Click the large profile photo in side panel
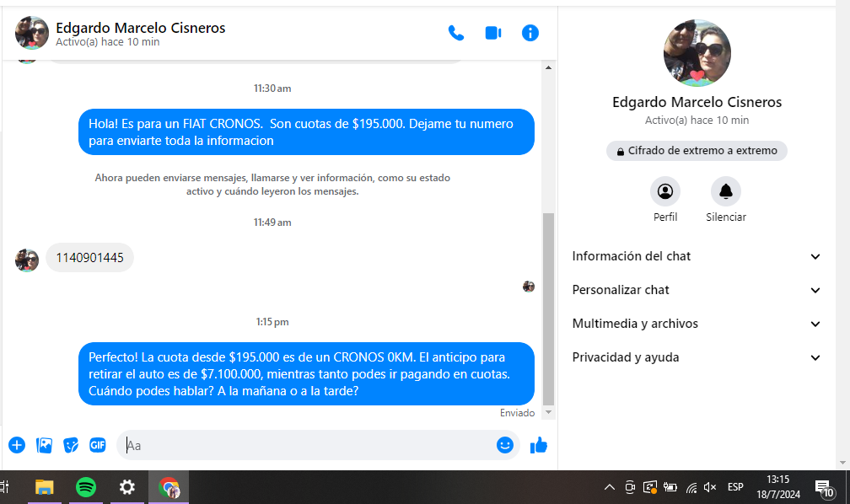This screenshot has height=504, width=850. [697, 53]
